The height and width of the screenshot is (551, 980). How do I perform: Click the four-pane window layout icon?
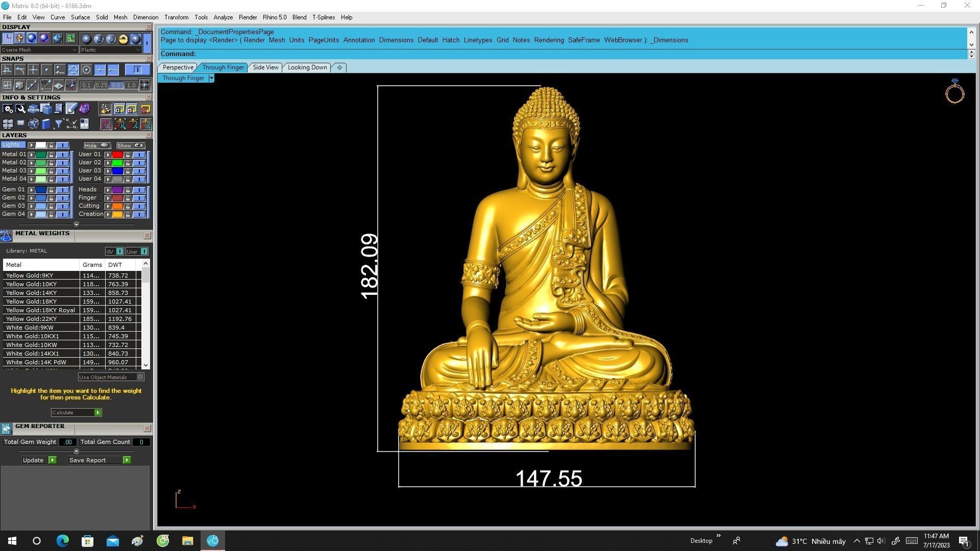point(8,123)
